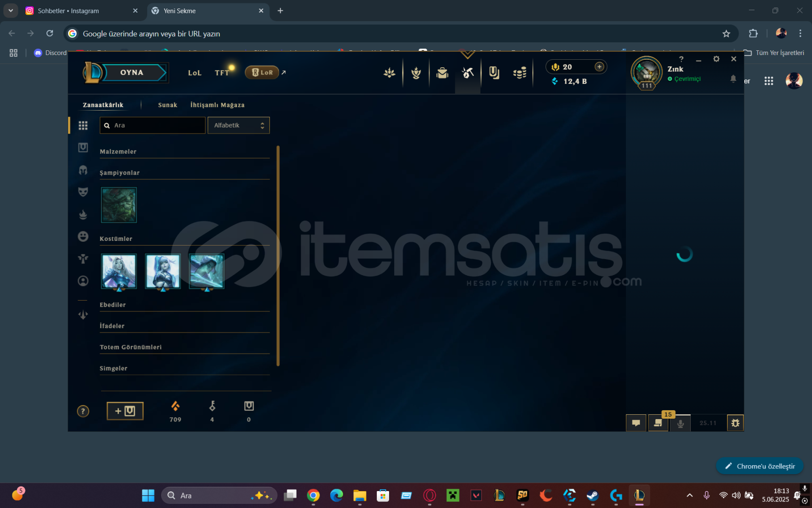This screenshot has height=508, width=812.
Task: Select the champion shard thumbnail under Şampiyonlar
Action: click(119, 205)
